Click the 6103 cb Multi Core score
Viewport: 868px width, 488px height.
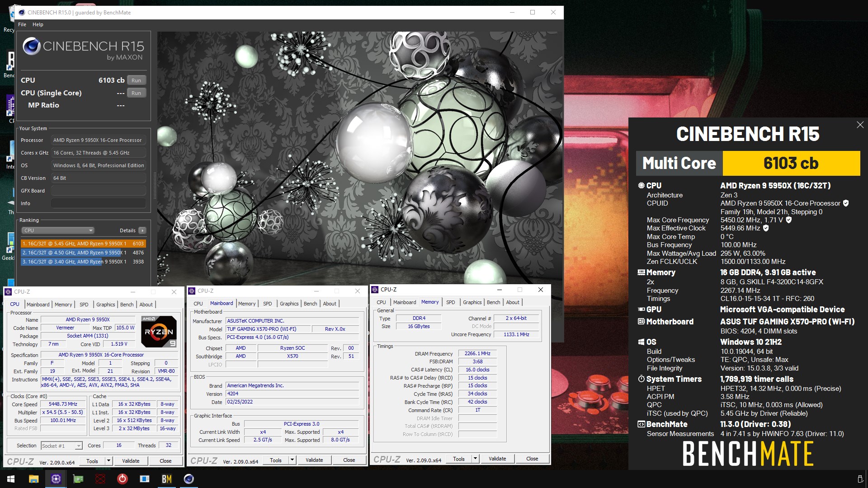[x=791, y=163]
